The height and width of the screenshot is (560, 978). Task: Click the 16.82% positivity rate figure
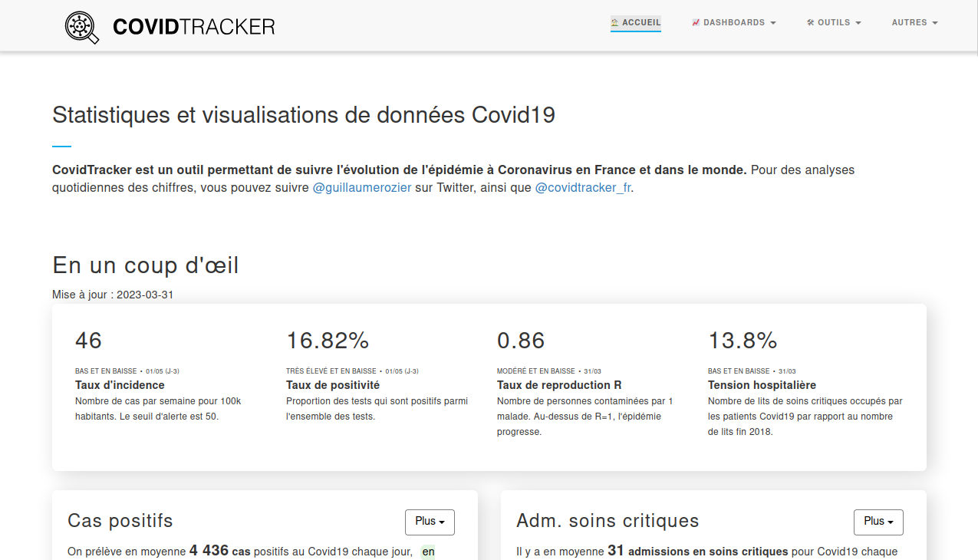click(x=328, y=340)
